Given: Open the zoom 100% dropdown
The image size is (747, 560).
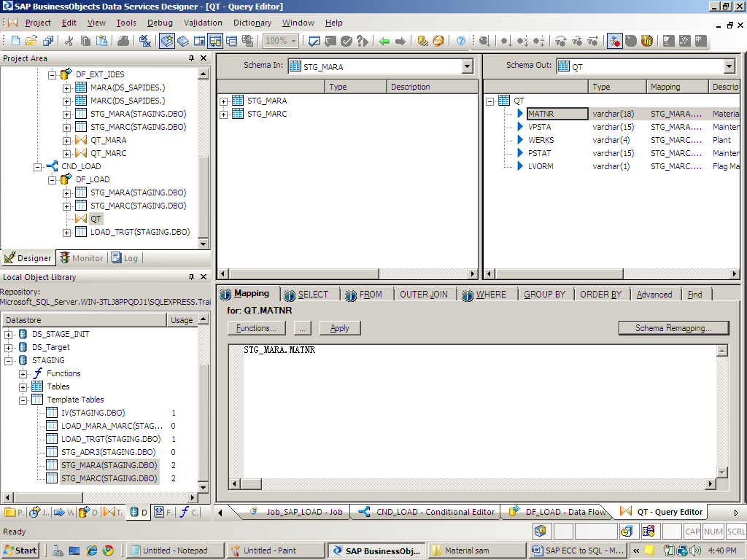Looking at the screenshot, I should [x=293, y=41].
